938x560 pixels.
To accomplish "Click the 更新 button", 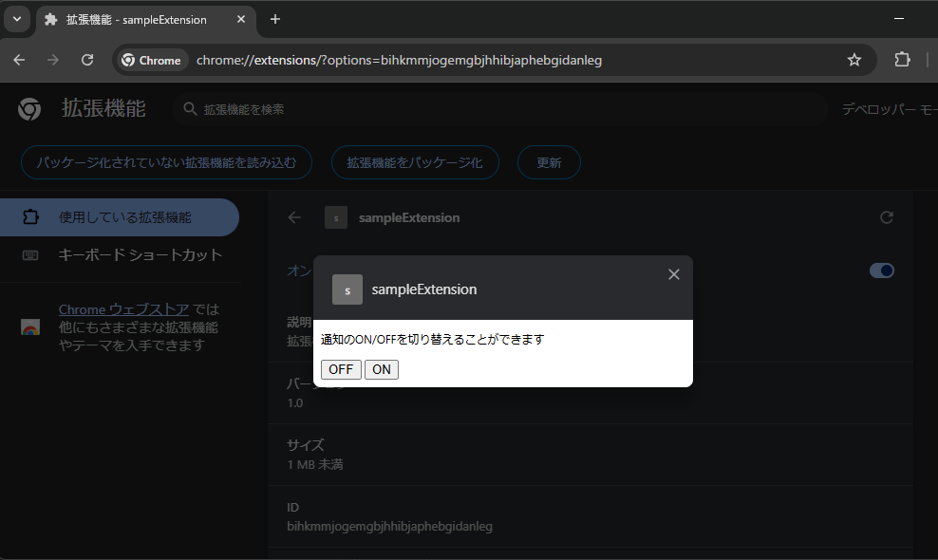I will point(549,162).
